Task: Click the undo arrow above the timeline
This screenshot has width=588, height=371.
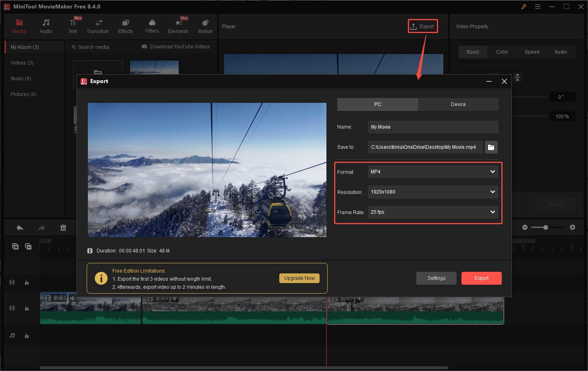Action: 19,227
